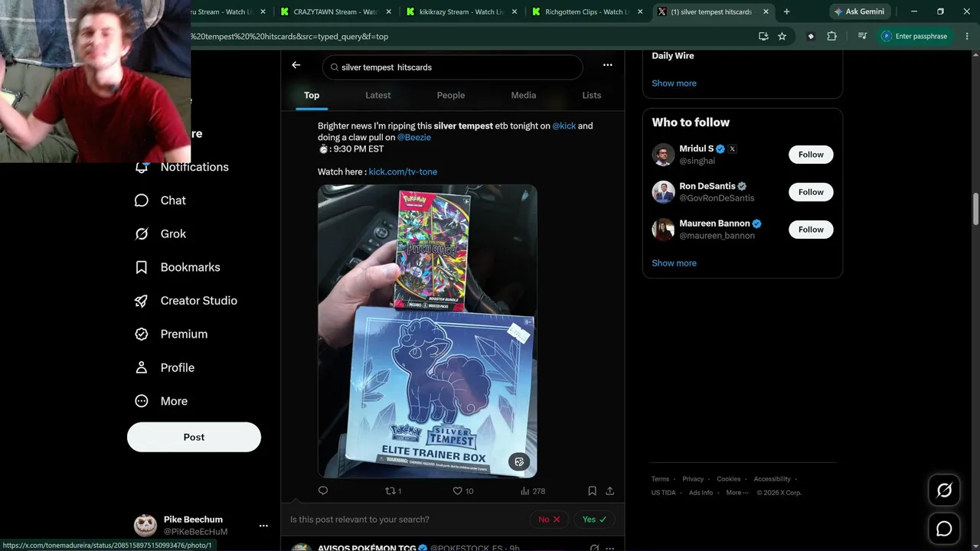Click the Post button
This screenshot has height=551, width=980.
(x=194, y=437)
